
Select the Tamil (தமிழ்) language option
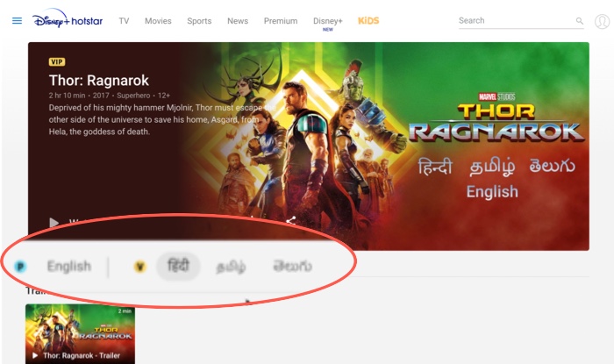click(x=231, y=267)
